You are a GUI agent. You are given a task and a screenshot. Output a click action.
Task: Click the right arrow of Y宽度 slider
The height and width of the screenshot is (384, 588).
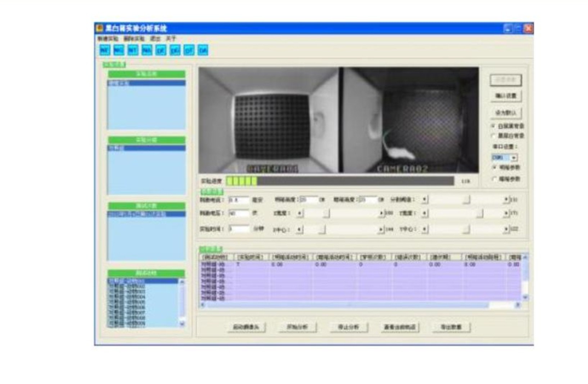coord(506,214)
